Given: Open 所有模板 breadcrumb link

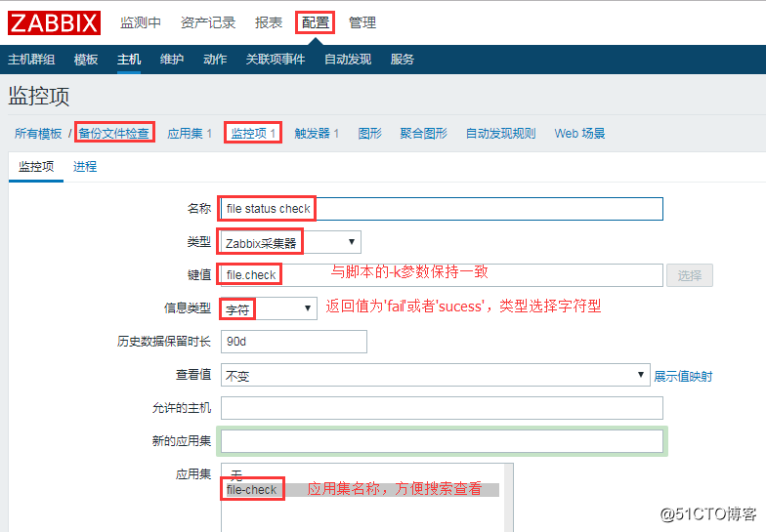Looking at the screenshot, I should click(38, 133).
